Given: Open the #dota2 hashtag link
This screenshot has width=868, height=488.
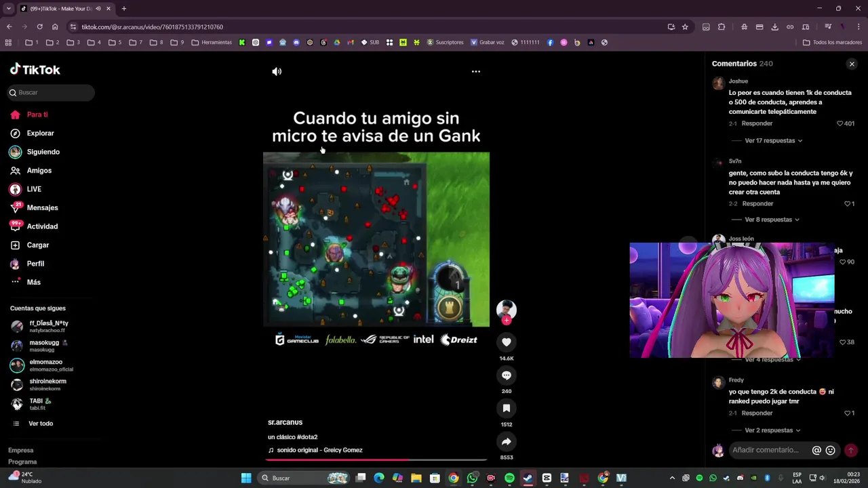Looking at the screenshot, I should pos(307,437).
